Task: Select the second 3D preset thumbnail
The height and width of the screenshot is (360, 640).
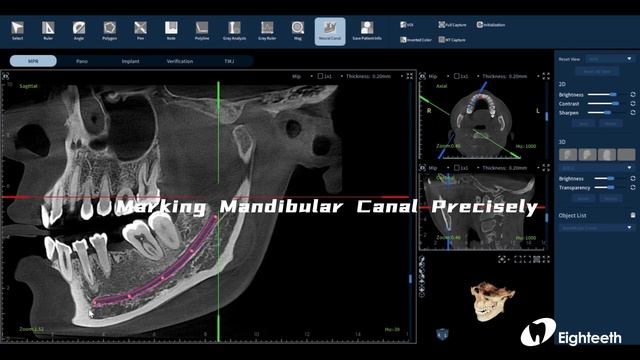Action: 587,155
